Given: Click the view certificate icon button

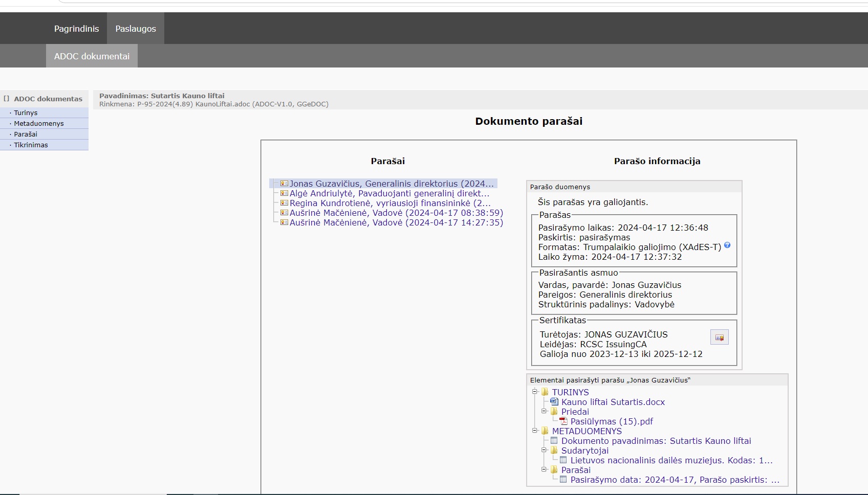Looking at the screenshot, I should [719, 337].
